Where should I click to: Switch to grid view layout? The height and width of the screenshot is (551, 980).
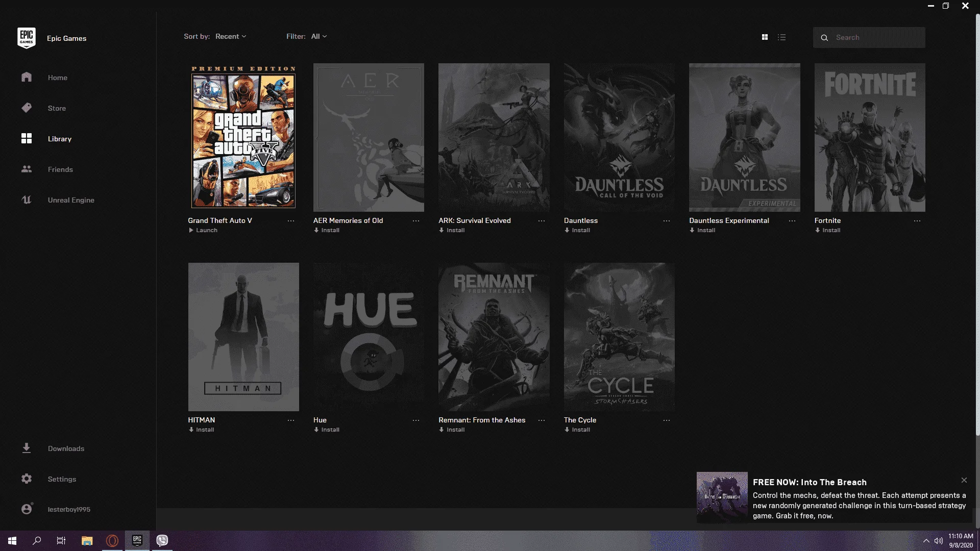[765, 37]
